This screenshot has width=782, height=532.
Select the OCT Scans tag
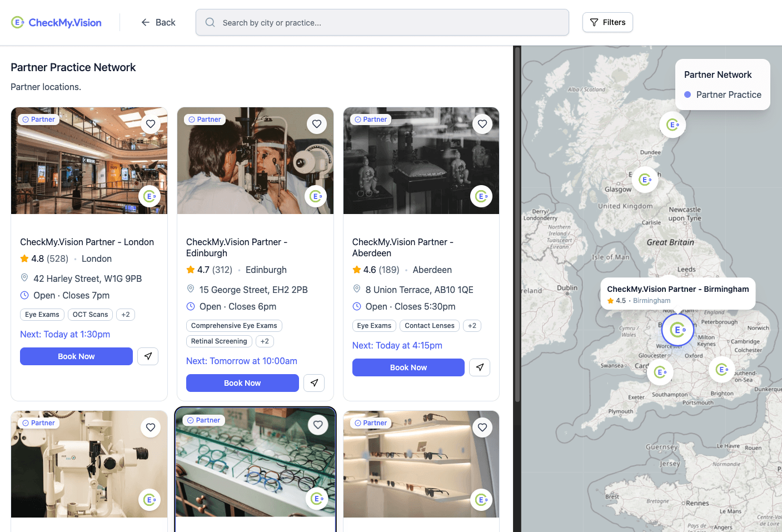pyautogui.click(x=91, y=315)
